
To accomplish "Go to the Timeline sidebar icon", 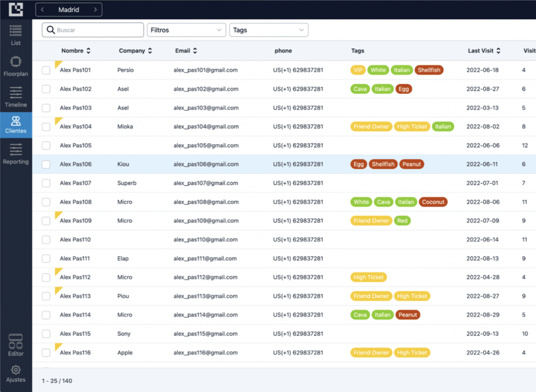I will coord(15,93).
